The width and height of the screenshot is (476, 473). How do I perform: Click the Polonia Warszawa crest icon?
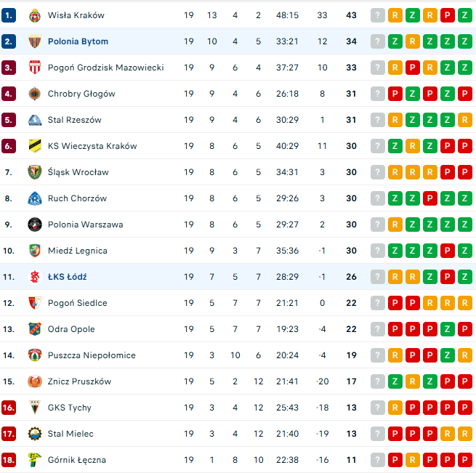pos(34,225)
